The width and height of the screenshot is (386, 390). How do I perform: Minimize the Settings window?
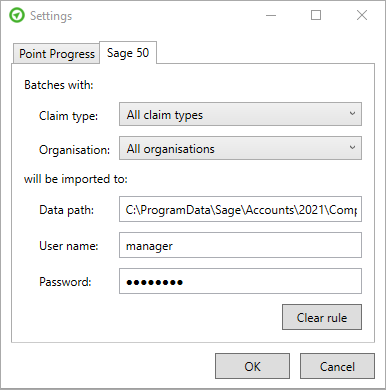click(271, 15)
